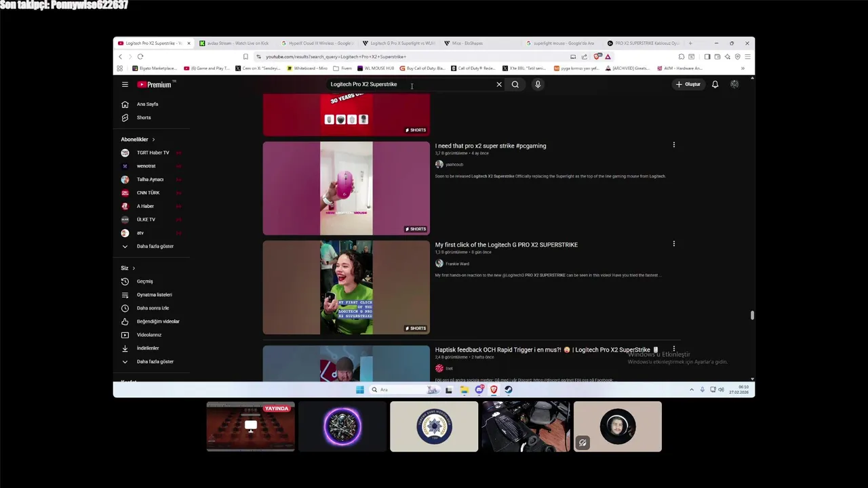Open Beğendiğim videolar liked videos

click(x=150, y=321)
